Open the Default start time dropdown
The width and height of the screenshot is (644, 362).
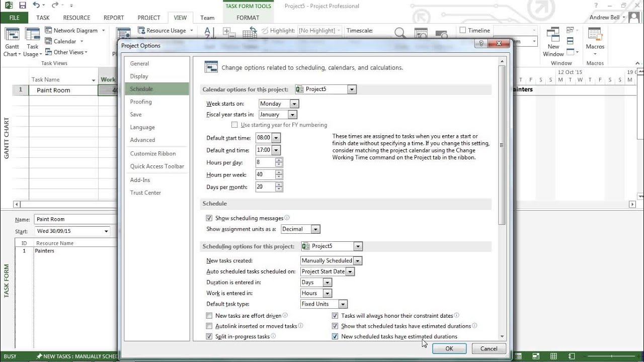pyautogui.click(x=276, y=138)
